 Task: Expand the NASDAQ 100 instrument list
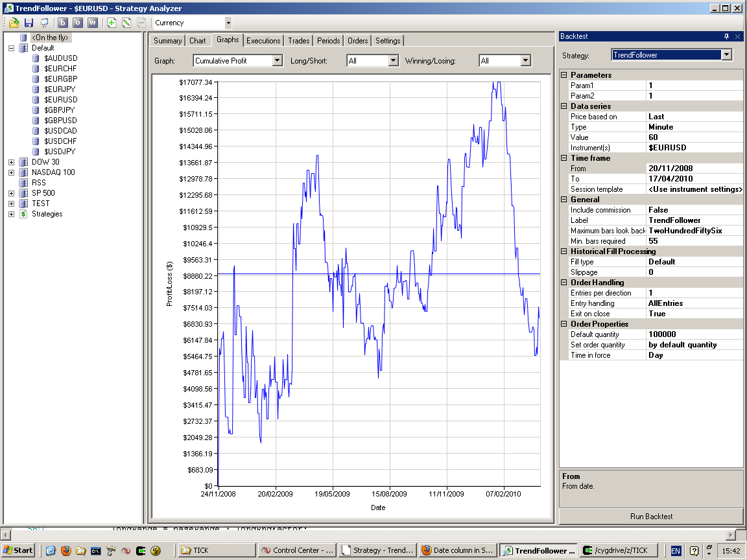11,172
